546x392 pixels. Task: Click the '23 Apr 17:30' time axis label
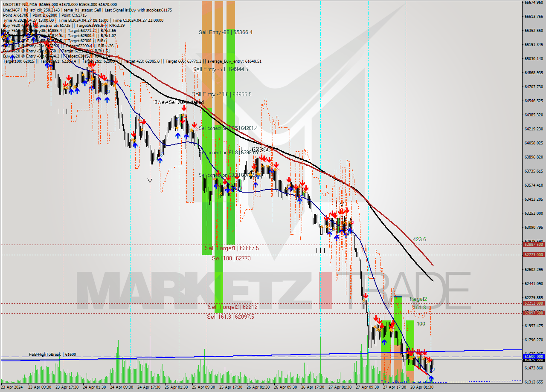point(67,388)
